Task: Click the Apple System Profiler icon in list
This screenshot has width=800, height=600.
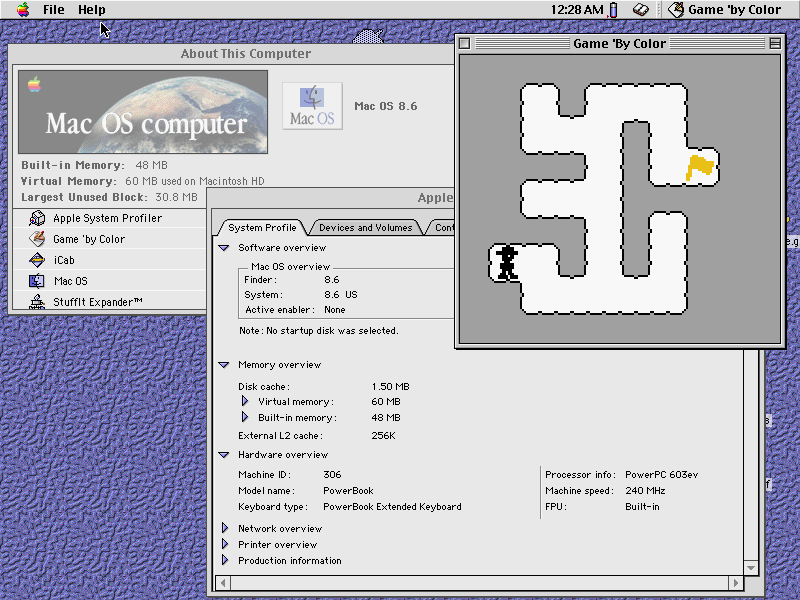Action: click(37, 218)
